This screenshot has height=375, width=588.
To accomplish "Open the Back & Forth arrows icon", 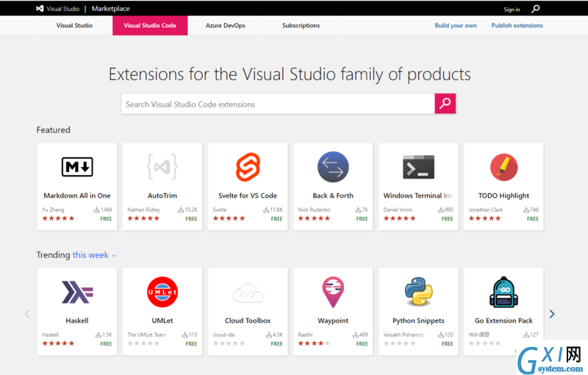I will (333, 167).
